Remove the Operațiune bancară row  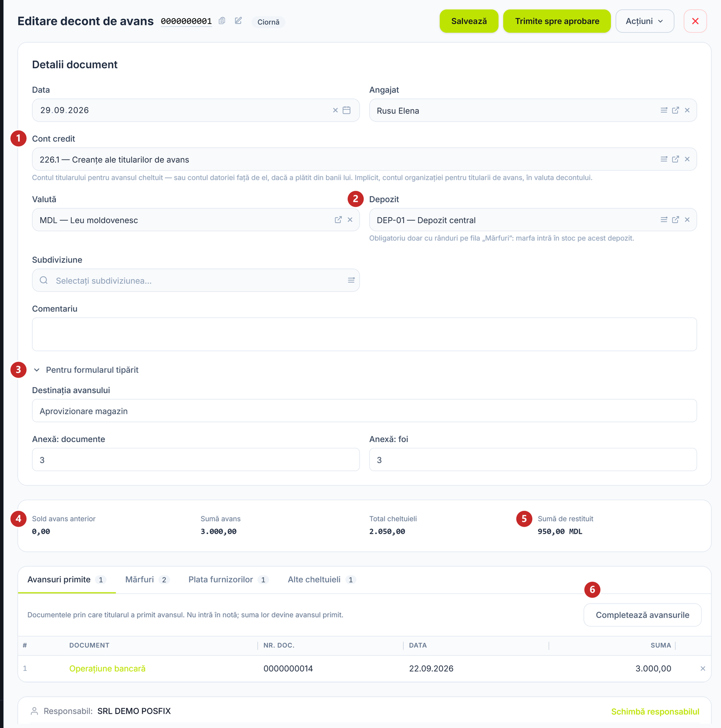point(703,668)
